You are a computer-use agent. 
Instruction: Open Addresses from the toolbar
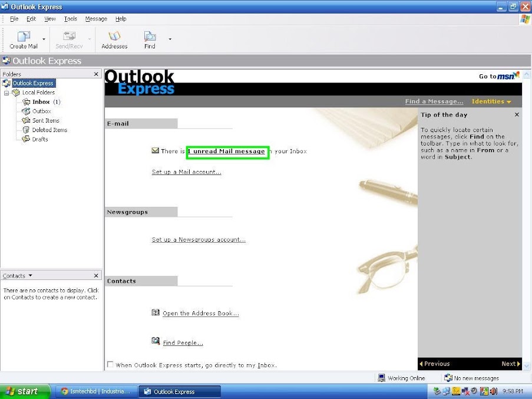114,39
